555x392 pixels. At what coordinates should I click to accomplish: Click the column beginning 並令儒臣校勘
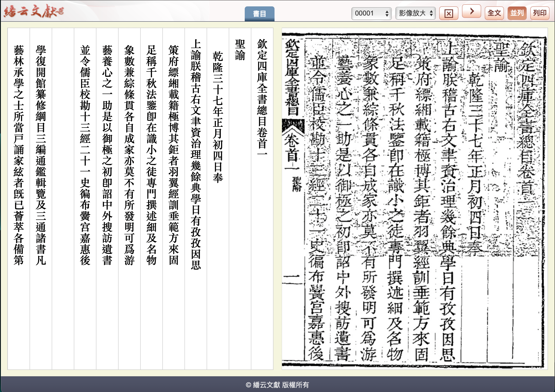[85, 155]
